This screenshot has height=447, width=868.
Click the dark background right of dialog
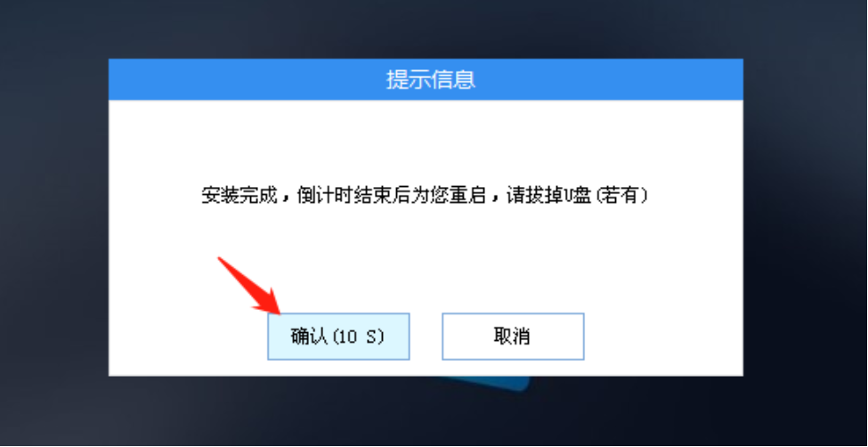[805, 222]
